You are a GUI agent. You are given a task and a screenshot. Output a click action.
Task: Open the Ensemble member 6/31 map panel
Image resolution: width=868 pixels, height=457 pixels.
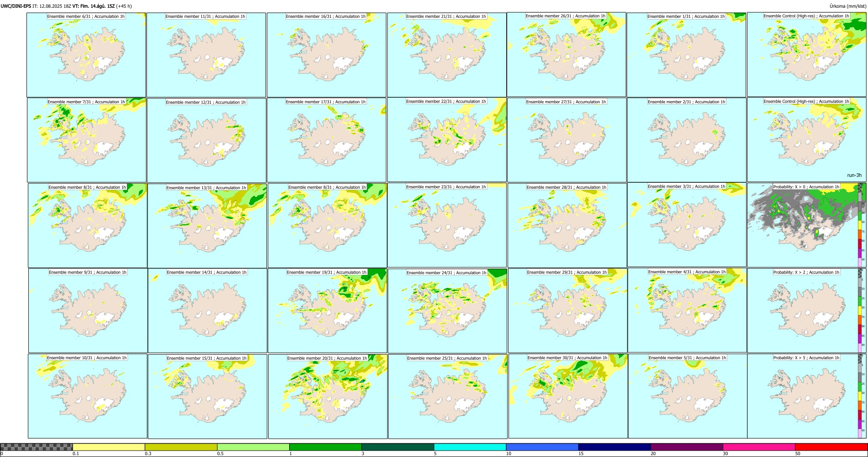[x=86, y=55]
